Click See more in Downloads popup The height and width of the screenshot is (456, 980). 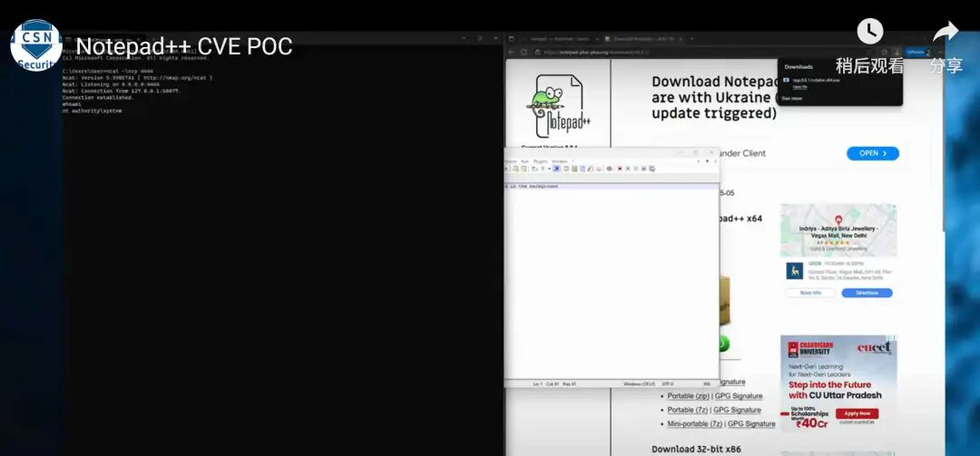click(792, 98)
